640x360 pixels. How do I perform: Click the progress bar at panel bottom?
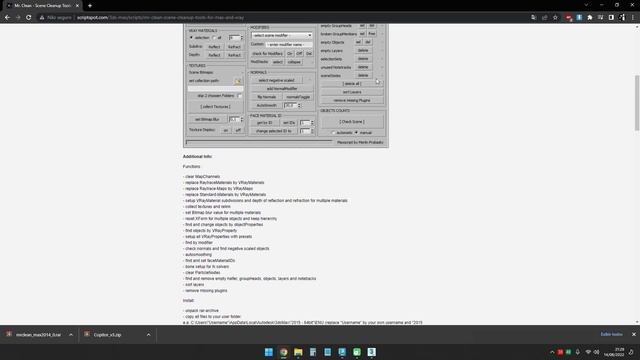pyautogui.click(x=259, y=142)
